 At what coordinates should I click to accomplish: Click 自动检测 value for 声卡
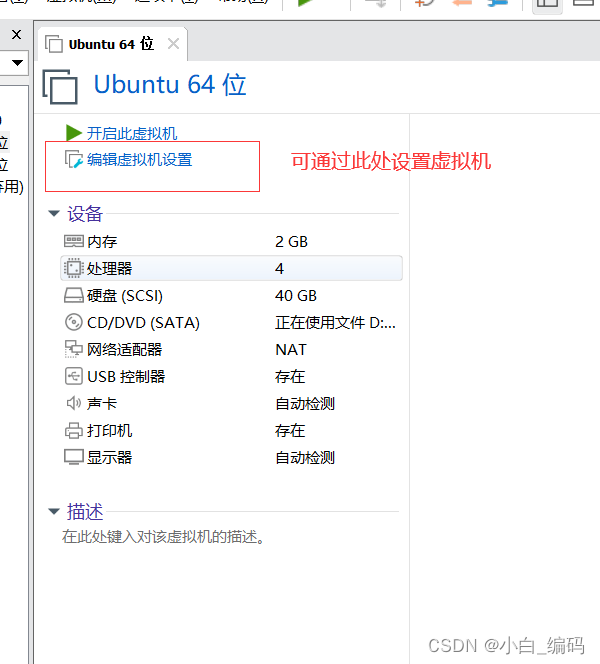(305, 404)
